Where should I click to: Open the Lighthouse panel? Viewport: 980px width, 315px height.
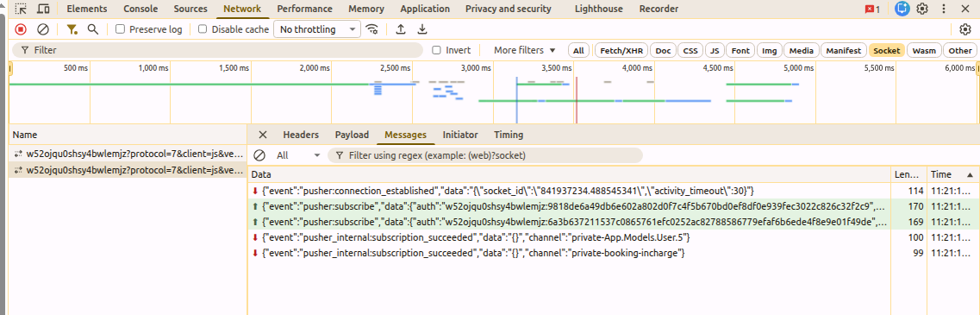point(598,9)
